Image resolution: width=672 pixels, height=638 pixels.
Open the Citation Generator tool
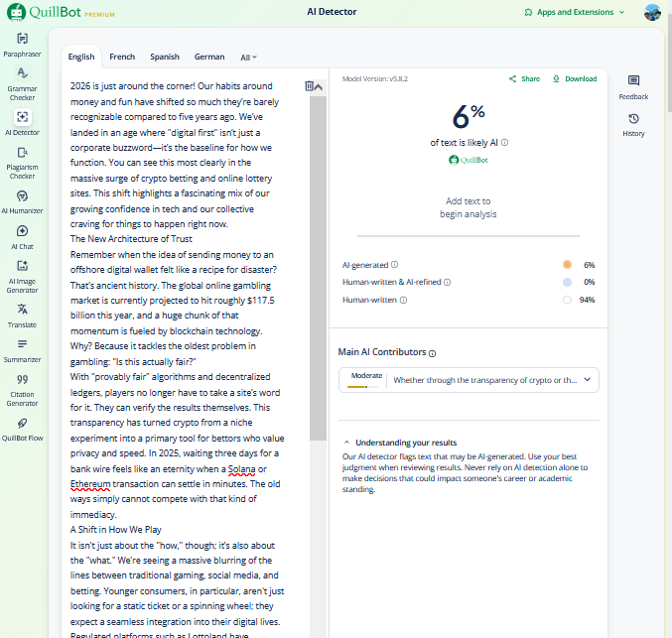coord(22,389)
